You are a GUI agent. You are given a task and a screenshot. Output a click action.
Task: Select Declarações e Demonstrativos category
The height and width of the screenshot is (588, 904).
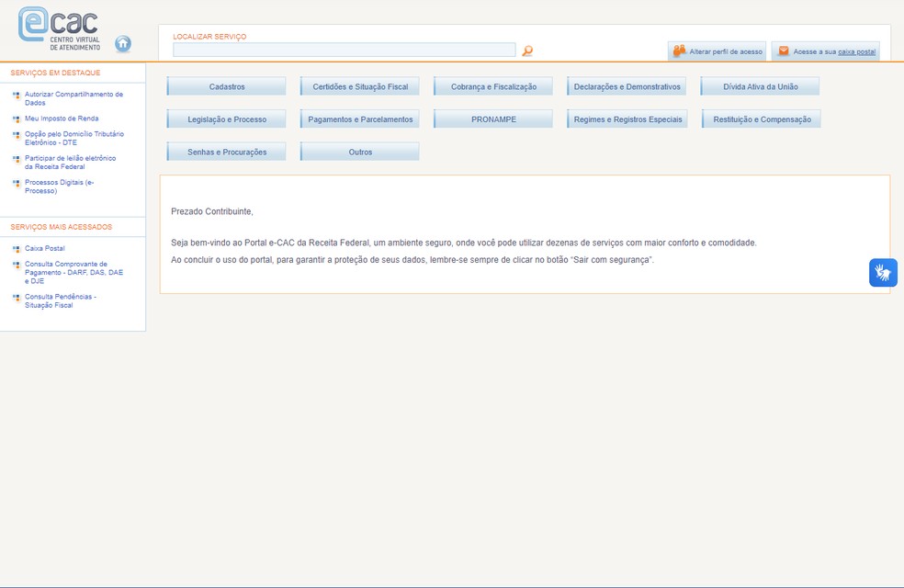627,86
